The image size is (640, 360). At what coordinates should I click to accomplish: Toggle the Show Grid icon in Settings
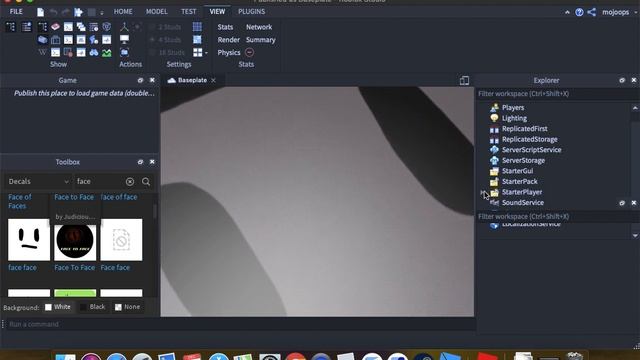tap(197, 27)
